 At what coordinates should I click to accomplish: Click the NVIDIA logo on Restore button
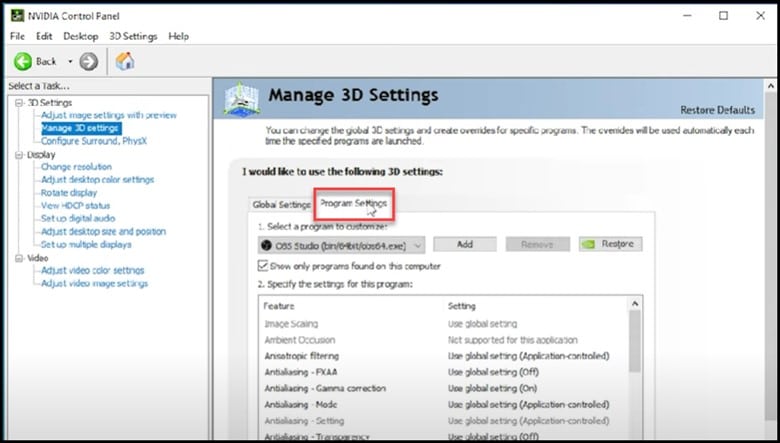590,244
